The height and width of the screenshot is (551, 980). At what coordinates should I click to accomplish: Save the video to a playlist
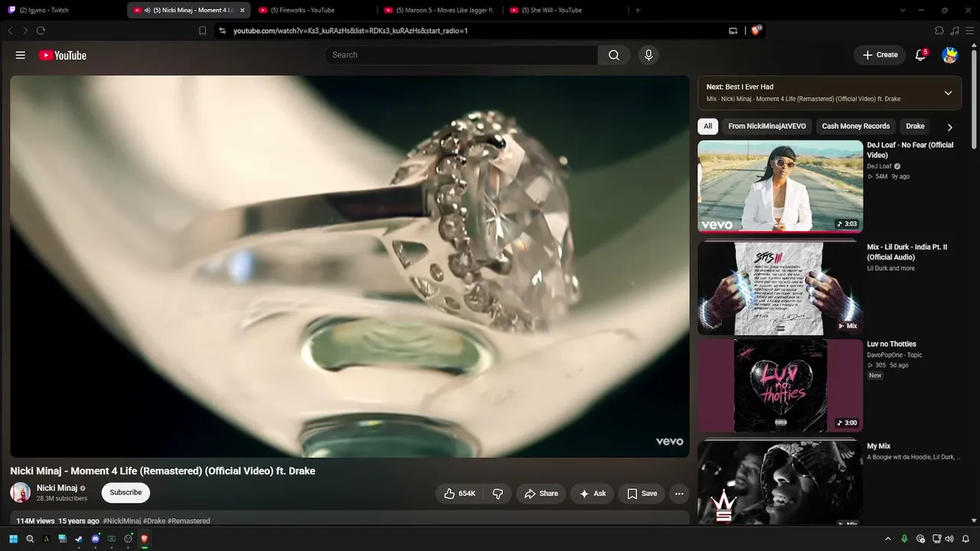(x=642, y=494)
